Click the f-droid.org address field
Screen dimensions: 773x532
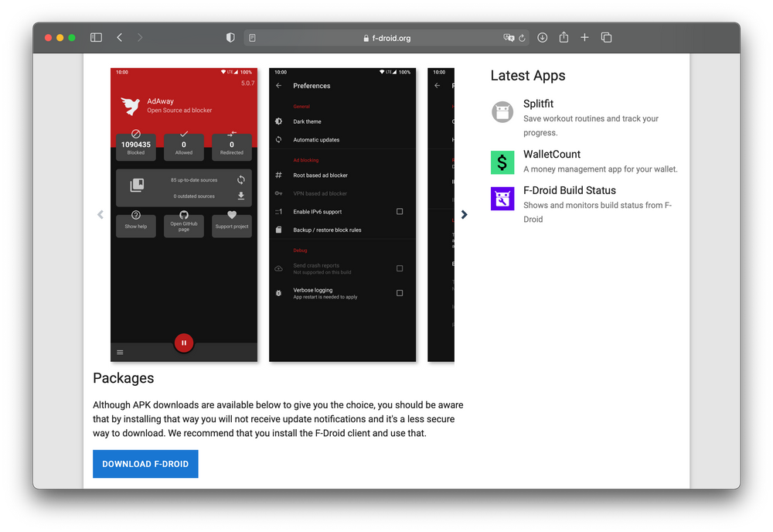386,38
